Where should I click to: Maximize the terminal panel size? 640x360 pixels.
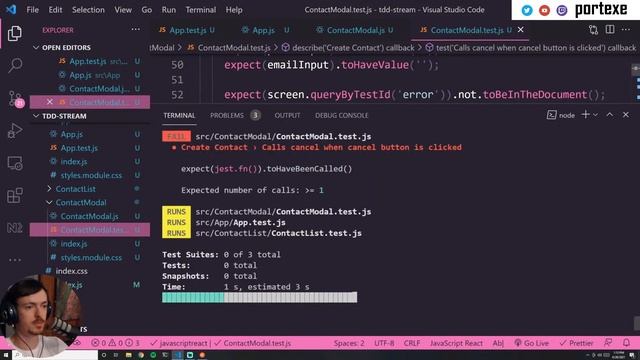609,115
